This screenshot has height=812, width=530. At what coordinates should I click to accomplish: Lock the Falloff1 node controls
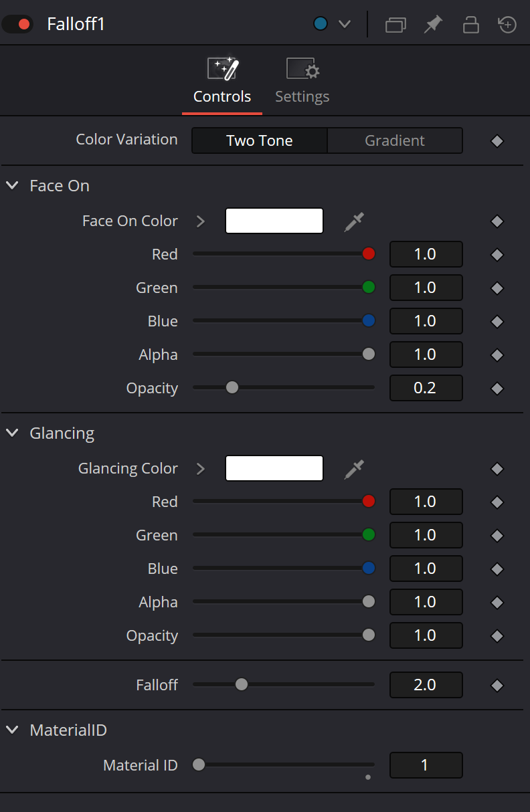tap(471, 25)
